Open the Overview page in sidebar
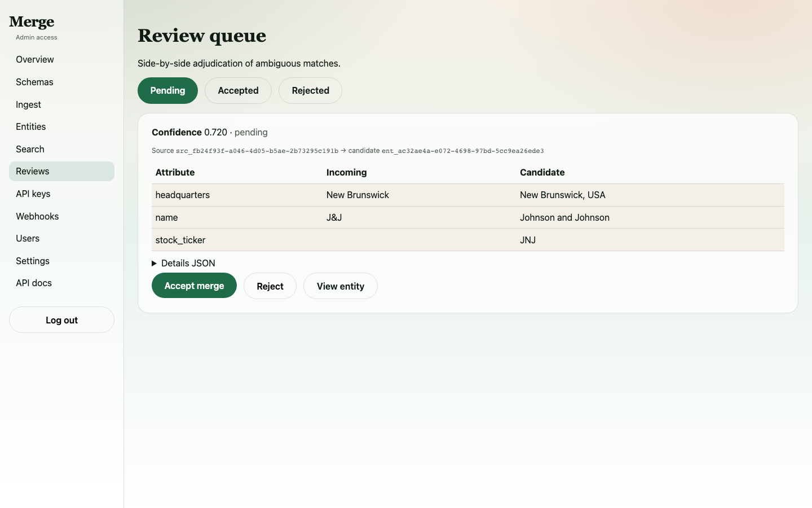Screen dimensions: 812x508 coord(61,59)
